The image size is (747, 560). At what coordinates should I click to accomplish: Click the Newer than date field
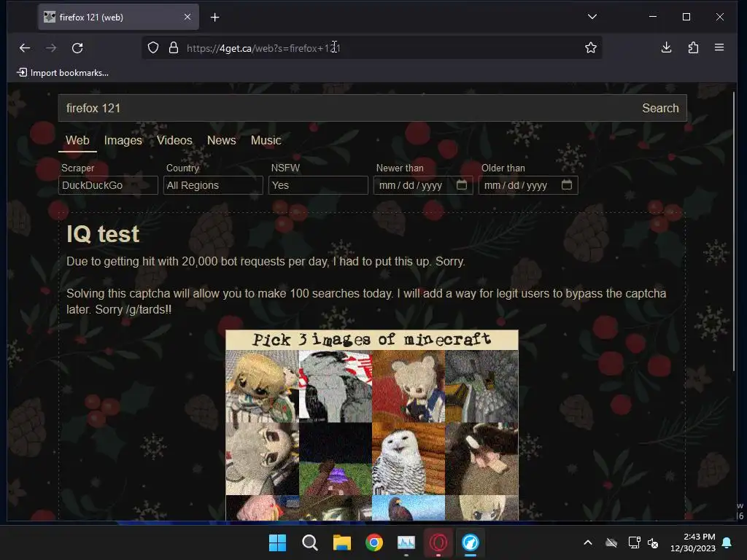[423, 185]
